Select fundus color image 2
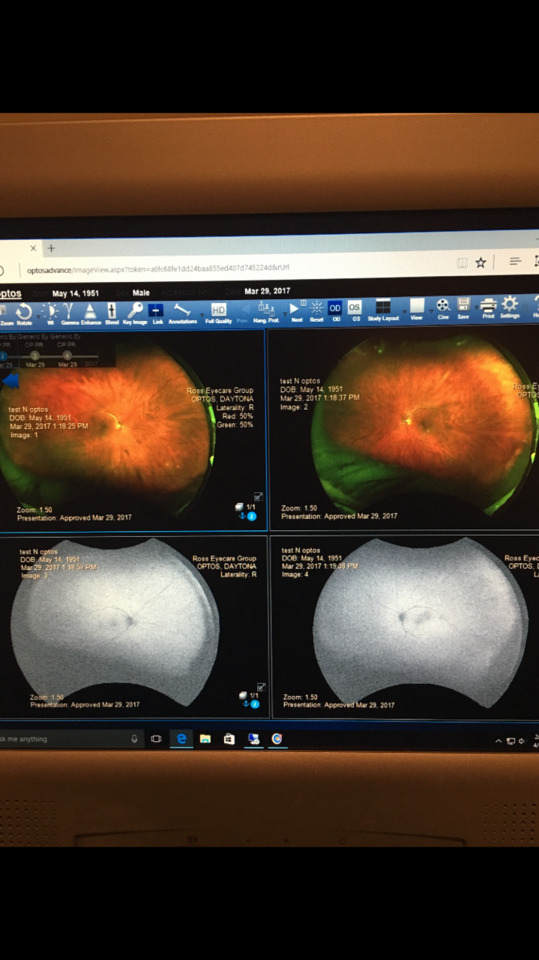The height and width of the screenshot is (960, 539). [x=404, y=429]
